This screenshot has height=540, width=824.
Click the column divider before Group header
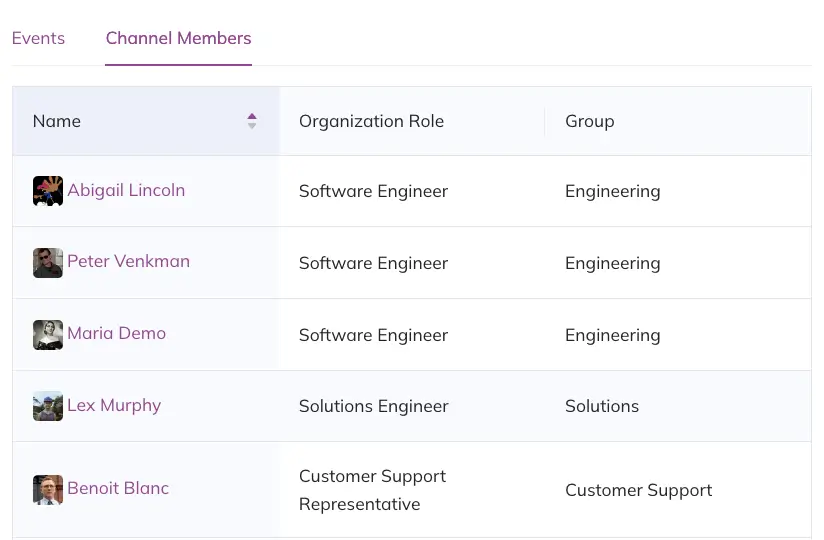click(545, 121)
